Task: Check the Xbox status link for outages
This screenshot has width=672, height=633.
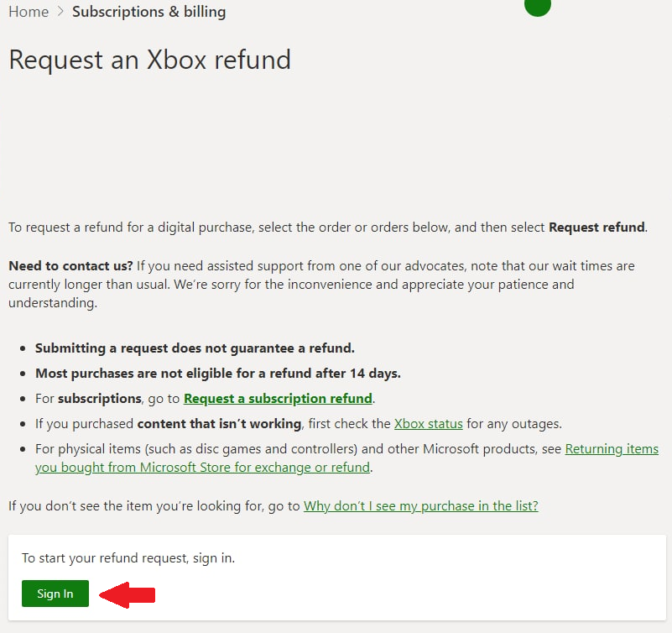Action: pyautogui.click(x=428, y=423)
